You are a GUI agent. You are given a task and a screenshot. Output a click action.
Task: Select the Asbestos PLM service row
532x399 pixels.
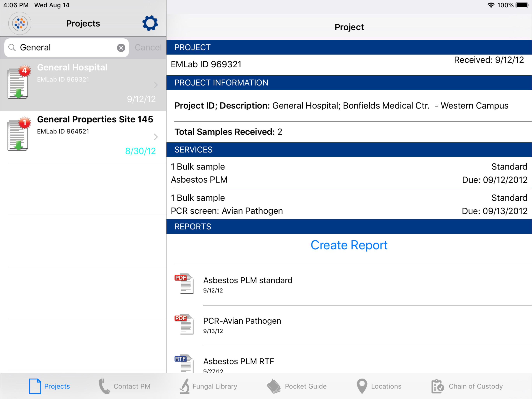(x=349, y=173)
